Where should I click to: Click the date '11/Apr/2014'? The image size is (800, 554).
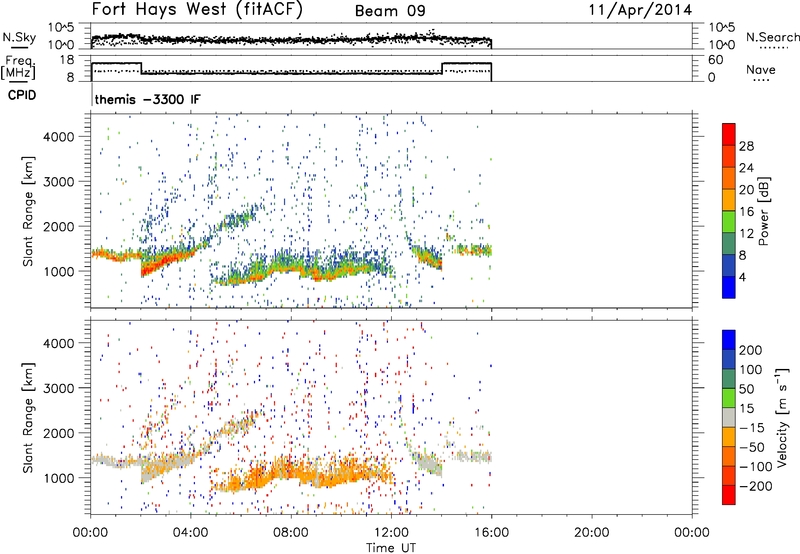point(640,10)
